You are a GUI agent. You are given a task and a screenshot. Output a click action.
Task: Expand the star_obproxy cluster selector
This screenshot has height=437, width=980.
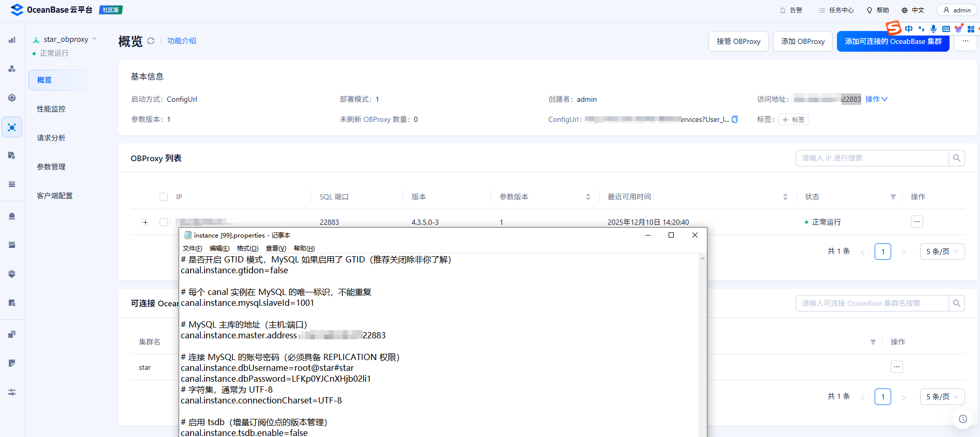(94, 39)
